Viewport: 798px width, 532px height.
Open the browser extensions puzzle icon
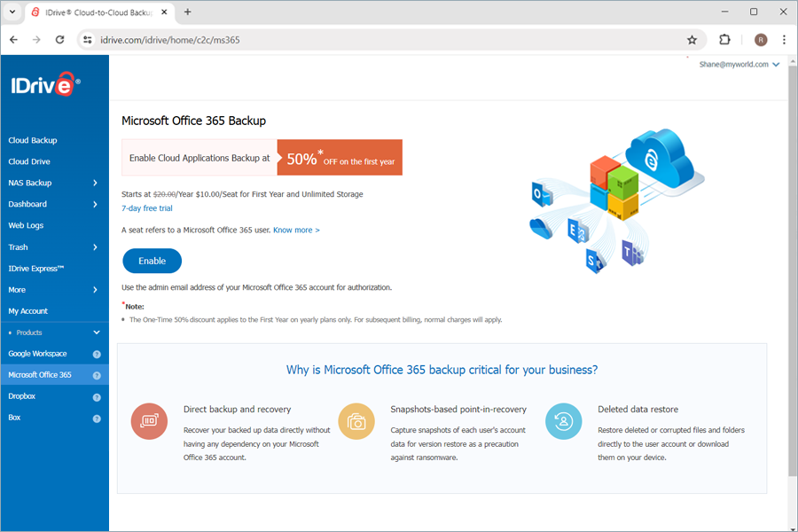(724, 40)
